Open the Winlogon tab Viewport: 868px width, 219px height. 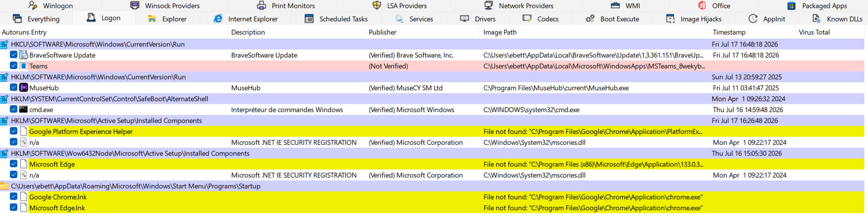50,6
